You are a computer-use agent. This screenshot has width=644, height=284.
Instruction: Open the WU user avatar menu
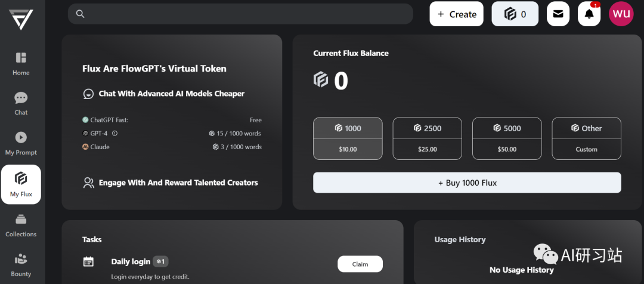coord(621,14)
